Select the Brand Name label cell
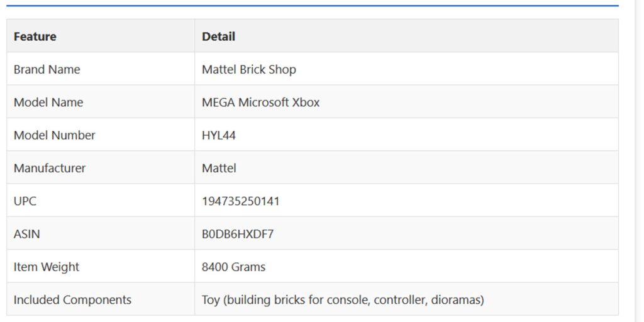Screen dimensions: 644x322 pos(101,69)
